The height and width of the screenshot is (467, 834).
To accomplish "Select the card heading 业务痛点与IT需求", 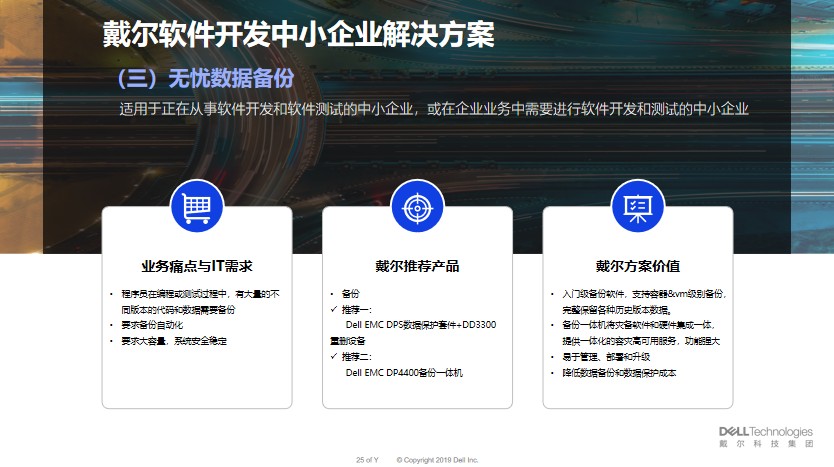I will point(197,266).
